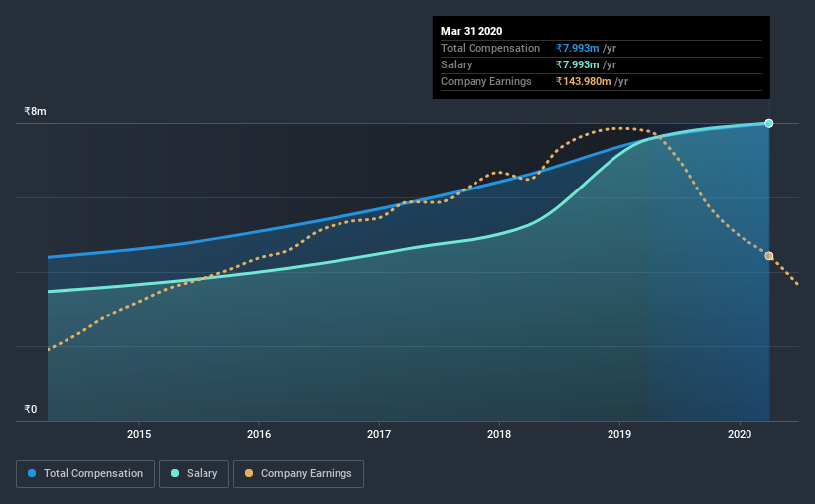Screen dimensions: 815x504
Task: Select the 2020 x-axis label
Action: coord(740,434)
